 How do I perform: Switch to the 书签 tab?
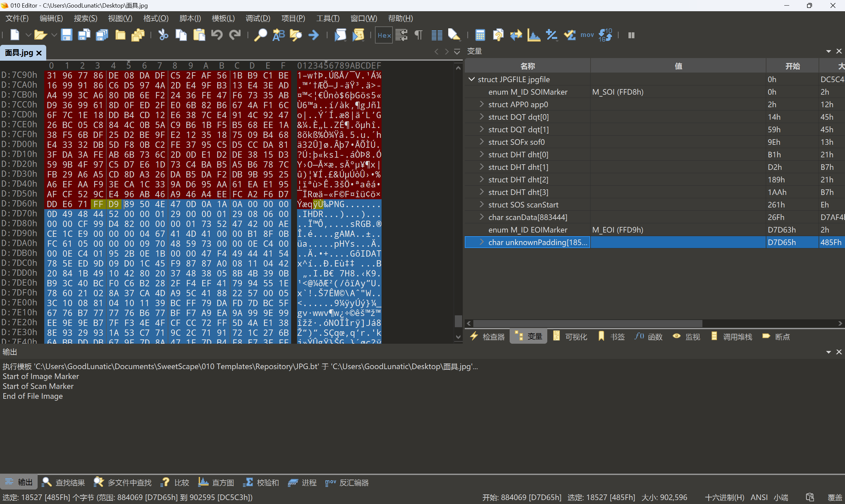point(612,336)
